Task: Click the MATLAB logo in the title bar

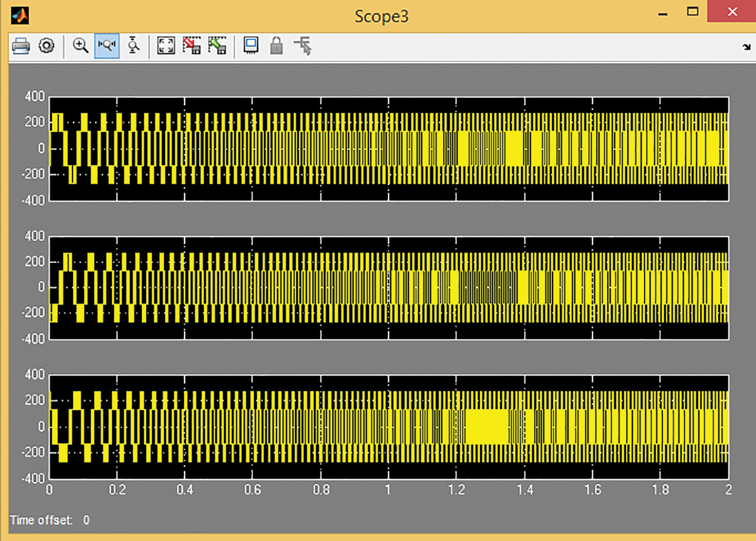Action: click(x=20, y=15)
